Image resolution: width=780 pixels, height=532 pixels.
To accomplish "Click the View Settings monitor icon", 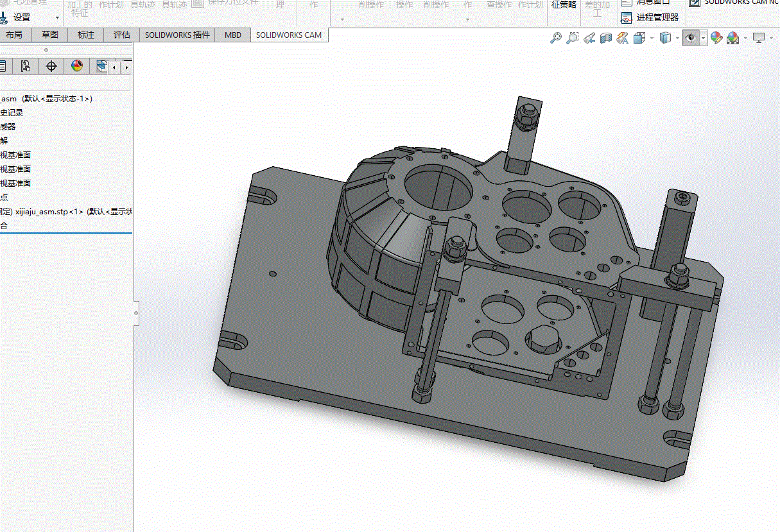I will [759, 39].
